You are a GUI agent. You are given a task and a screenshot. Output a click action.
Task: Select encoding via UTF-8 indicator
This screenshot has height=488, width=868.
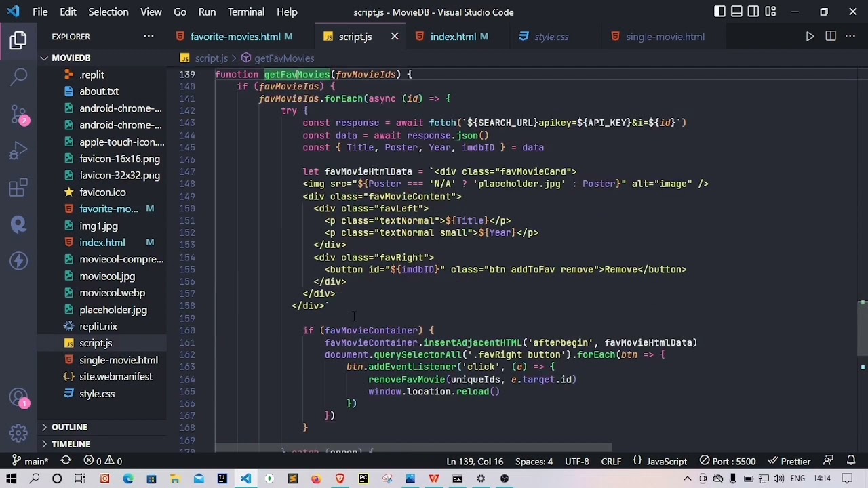click(x=577, y=461)
